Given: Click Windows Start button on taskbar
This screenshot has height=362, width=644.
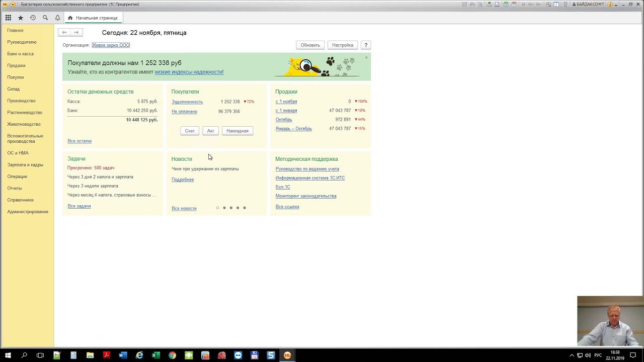Looking at the screenshot, I should pos(8,355).
